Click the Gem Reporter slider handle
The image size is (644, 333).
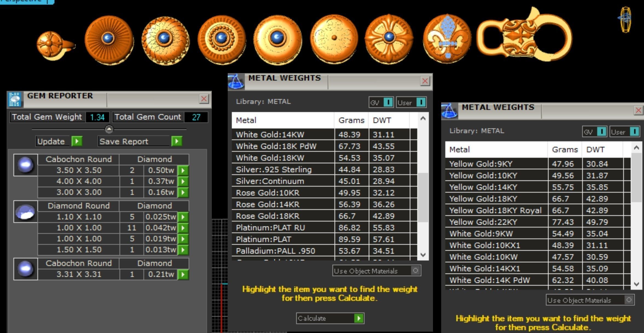[109, 129]
